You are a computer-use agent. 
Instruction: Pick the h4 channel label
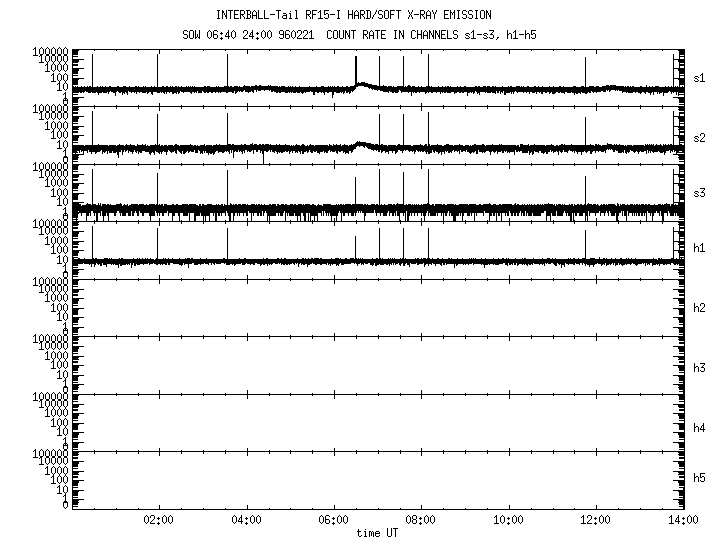(699, 427)
